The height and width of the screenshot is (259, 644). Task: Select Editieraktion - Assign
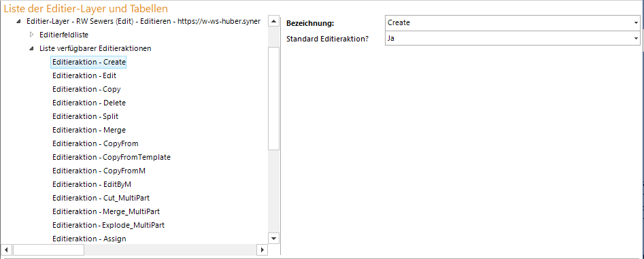89,239
